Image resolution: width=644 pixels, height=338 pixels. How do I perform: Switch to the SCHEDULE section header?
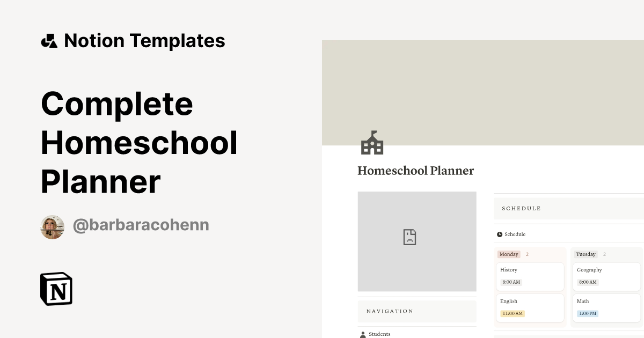(x=521, y=209)
